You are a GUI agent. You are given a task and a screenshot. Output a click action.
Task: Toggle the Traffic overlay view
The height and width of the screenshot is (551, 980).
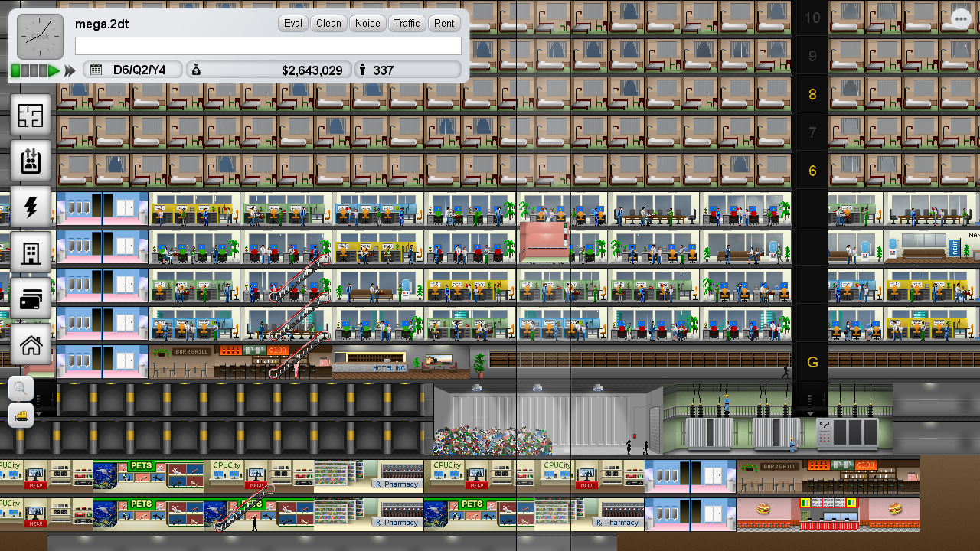(x=407, y=24)
